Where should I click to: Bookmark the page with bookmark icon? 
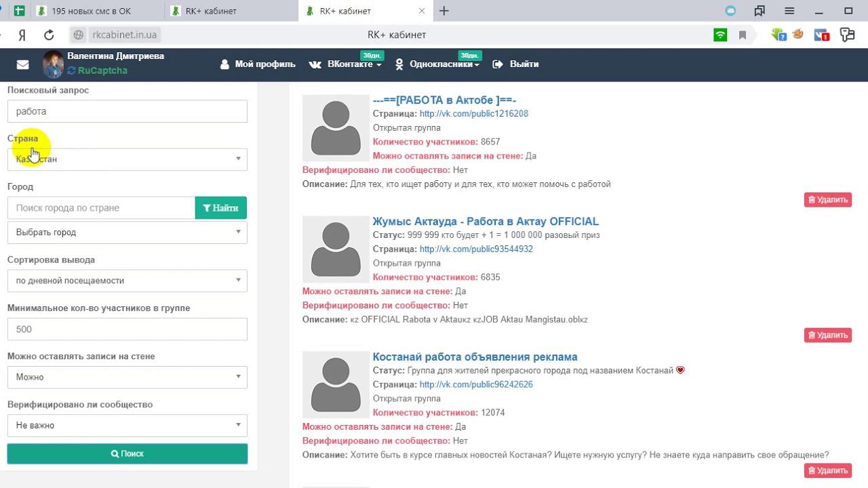[x=743, y=35]
